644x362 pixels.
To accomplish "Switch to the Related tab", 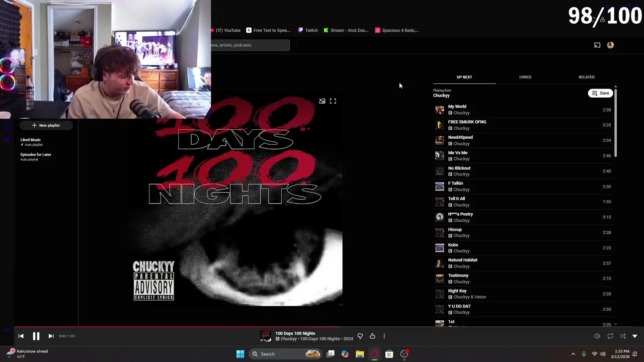I will pyautogui.click(x=586, y=77).
